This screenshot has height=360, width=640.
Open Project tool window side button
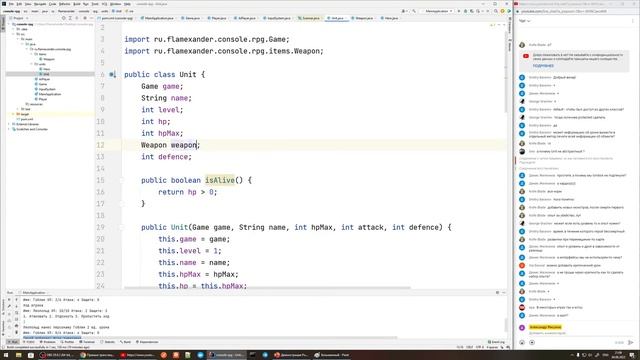point(3,24)
